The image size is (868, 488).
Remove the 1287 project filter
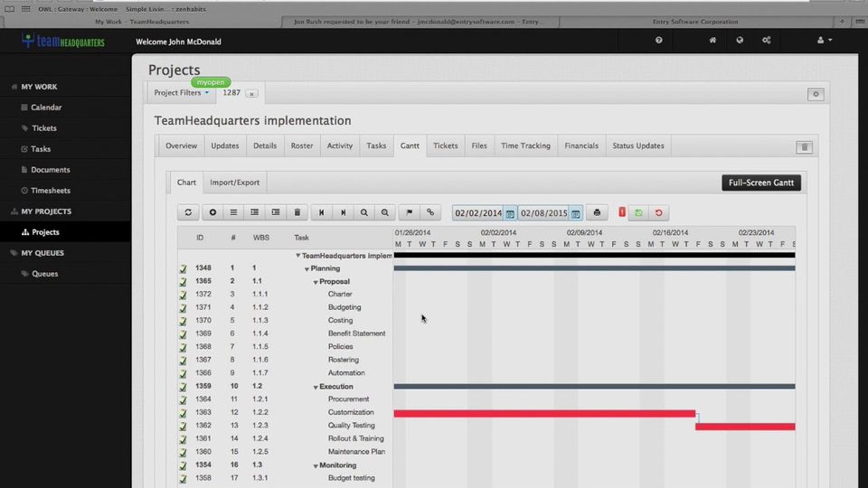coord(252,94)
